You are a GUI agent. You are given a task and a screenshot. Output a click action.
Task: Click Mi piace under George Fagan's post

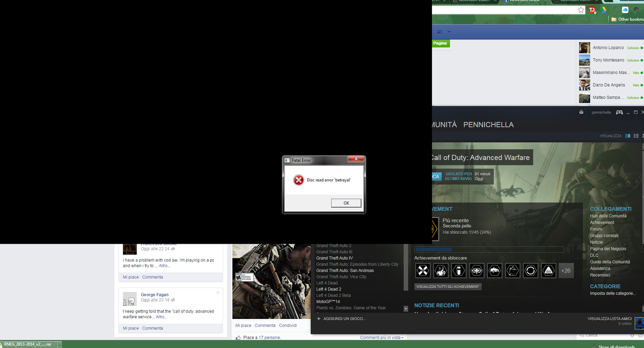click(130, 328)
